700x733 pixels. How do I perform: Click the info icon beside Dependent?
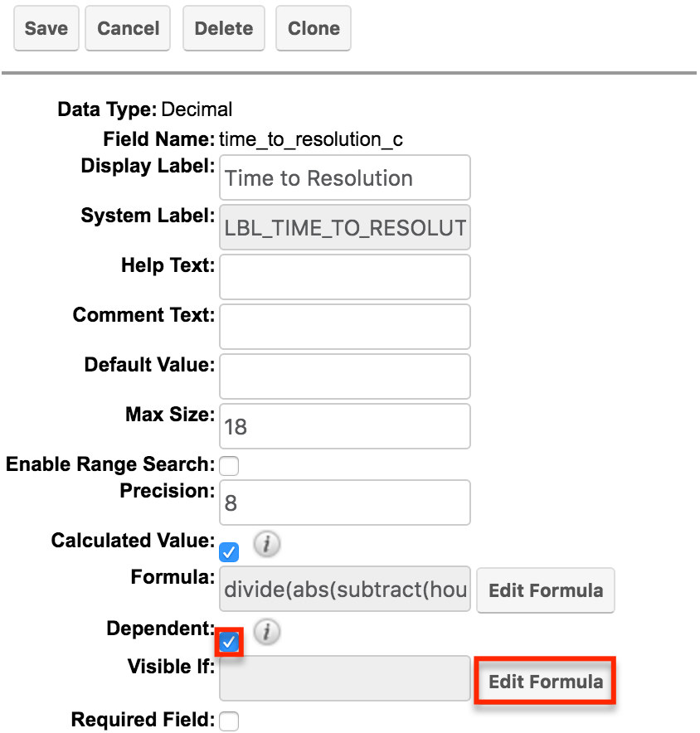[x=267, y=632]
